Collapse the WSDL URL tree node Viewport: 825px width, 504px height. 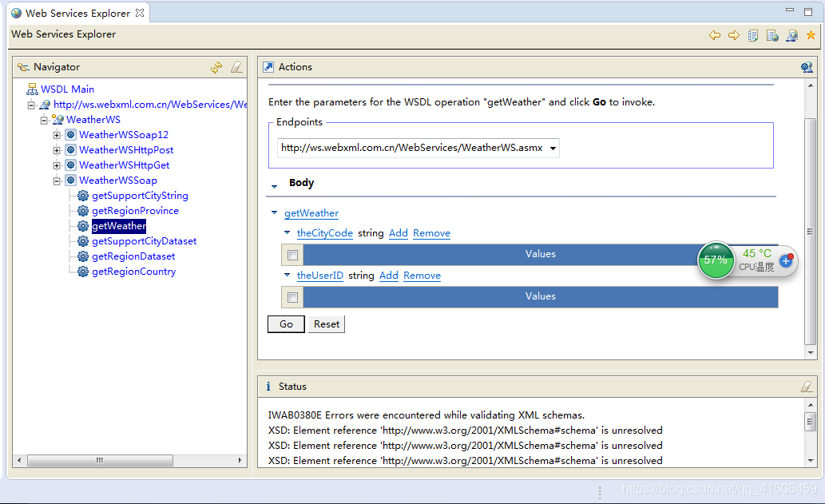pyautogui.click(x=32, y=105)
